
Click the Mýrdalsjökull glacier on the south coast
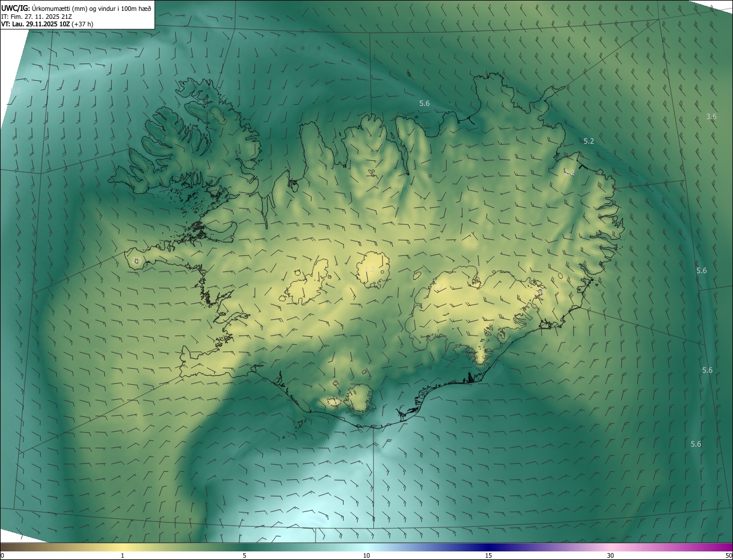[360, 398]
